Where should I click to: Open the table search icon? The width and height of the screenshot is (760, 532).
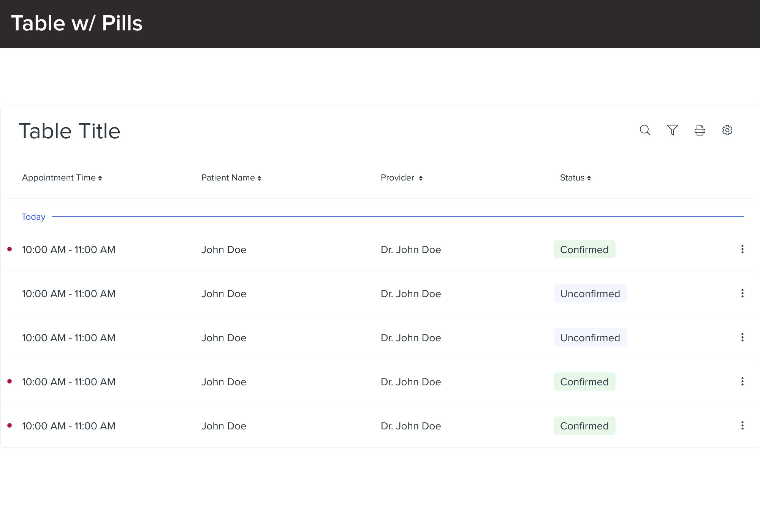tap(645, 130)
